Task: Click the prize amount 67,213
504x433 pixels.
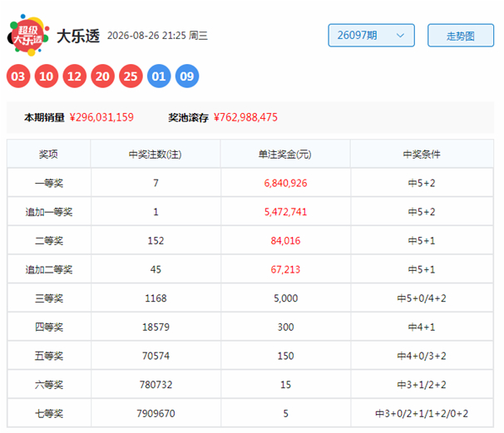Action: [285, 269]
